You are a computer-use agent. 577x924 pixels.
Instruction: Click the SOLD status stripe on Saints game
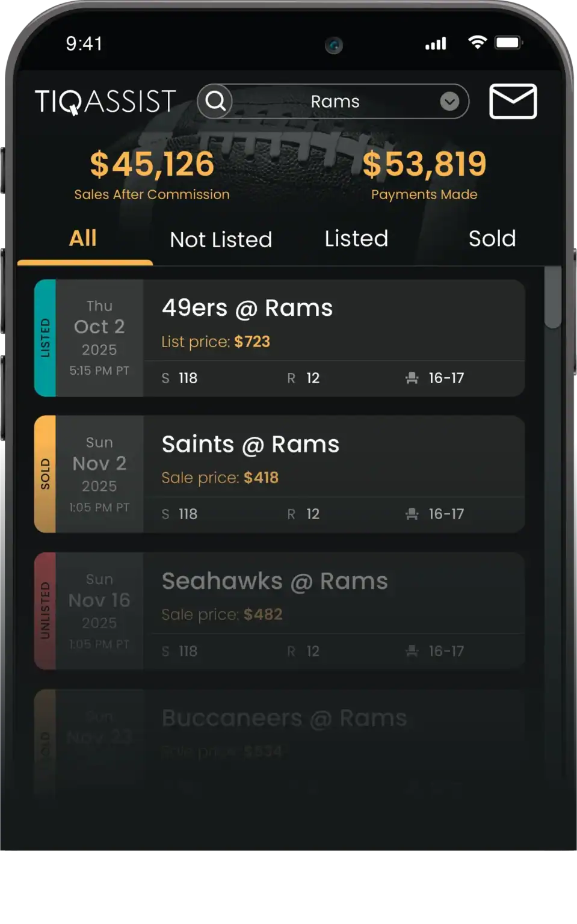[45, 474]
